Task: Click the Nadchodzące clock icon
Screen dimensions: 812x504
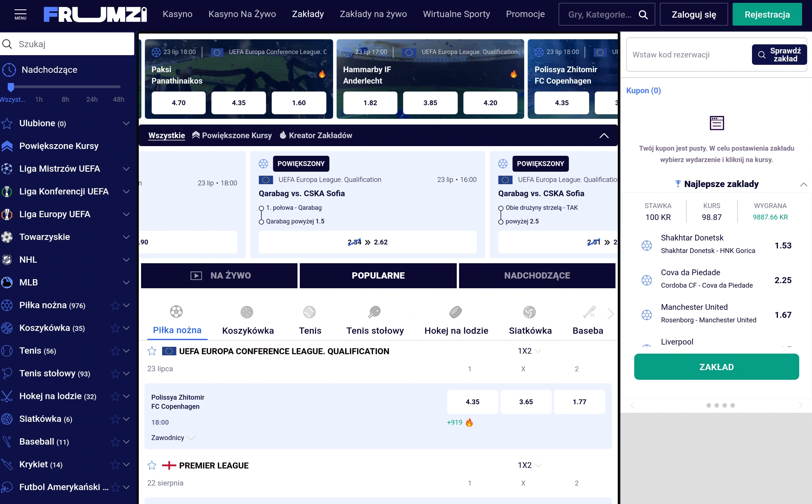Action: coord(9,70)
